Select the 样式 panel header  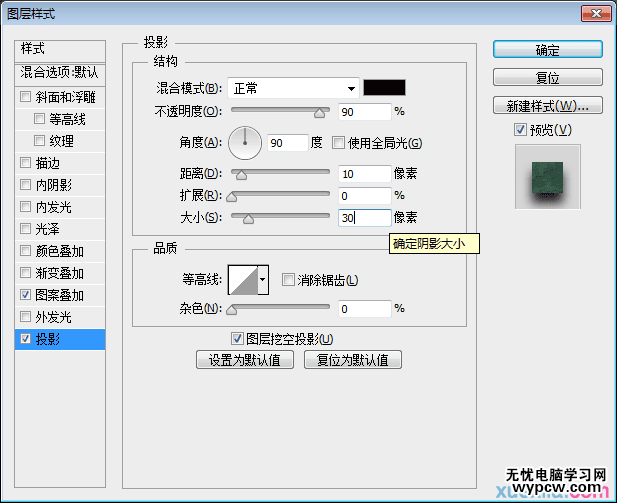pos(60,50)
